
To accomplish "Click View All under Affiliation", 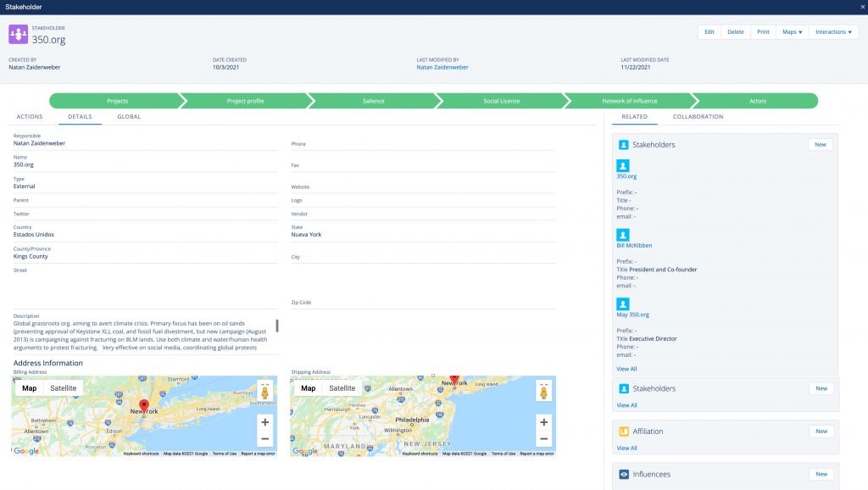I will coord(626,448).
